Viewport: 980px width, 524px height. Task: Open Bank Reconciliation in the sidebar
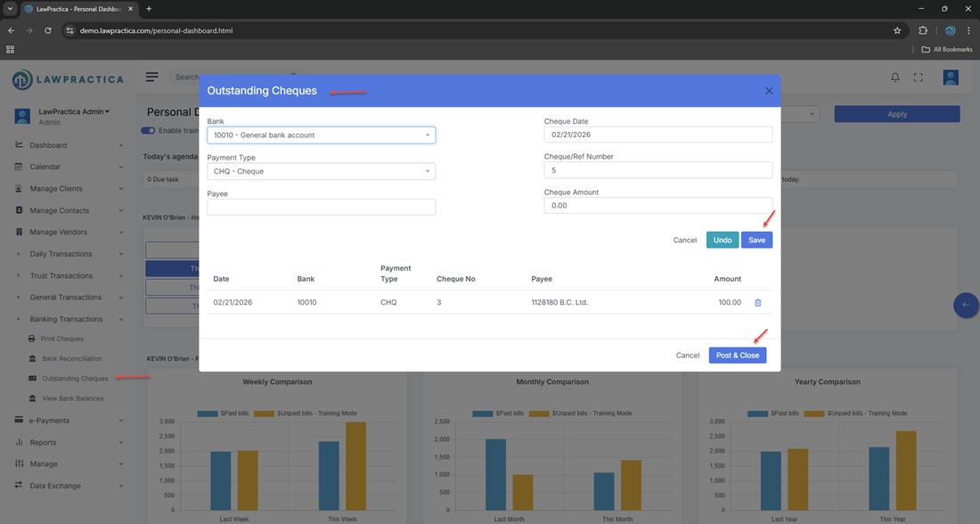point(71,358)
